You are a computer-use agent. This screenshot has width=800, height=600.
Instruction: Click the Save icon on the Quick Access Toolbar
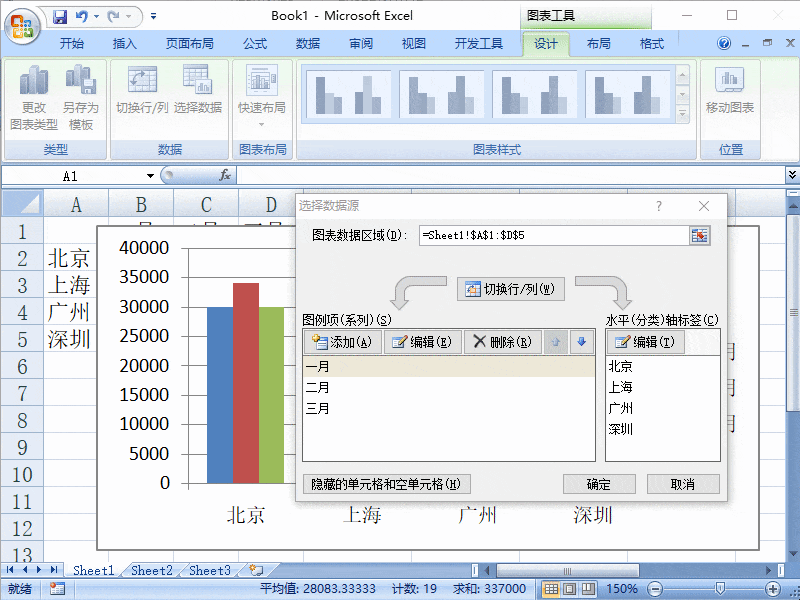pyautogui.click(x=61, y=16)
